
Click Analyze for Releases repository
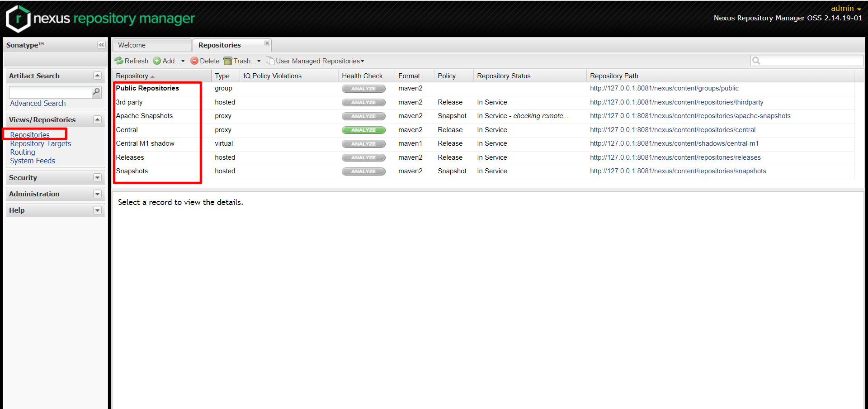coord(363,157)
